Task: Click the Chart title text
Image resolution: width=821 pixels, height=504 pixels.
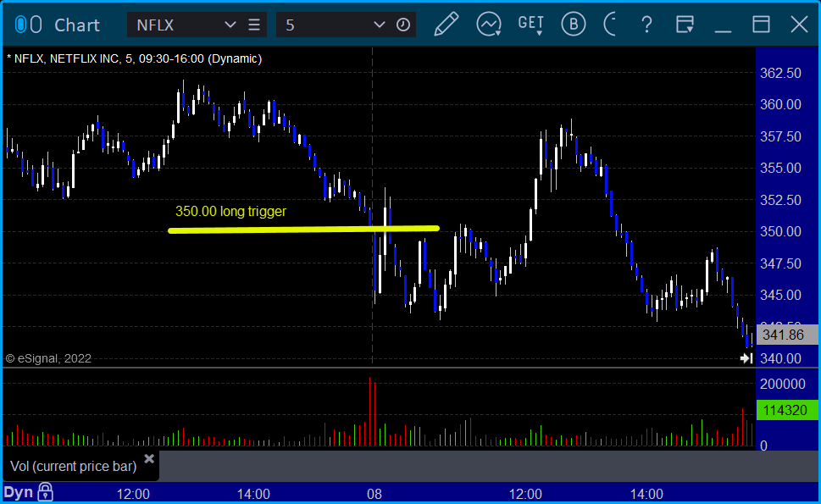Action: point(77,25)
